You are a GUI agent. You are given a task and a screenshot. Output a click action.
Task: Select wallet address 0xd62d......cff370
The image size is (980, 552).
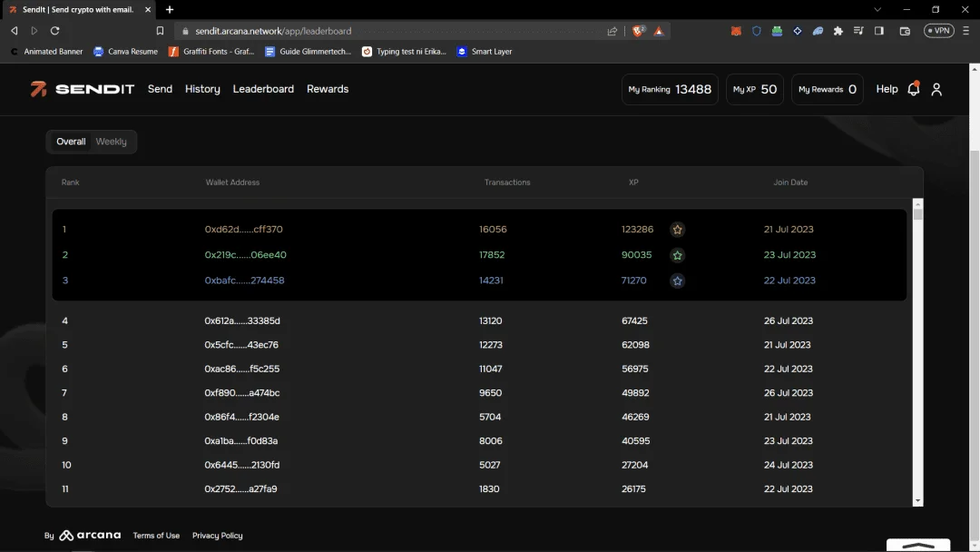[244, 230]
